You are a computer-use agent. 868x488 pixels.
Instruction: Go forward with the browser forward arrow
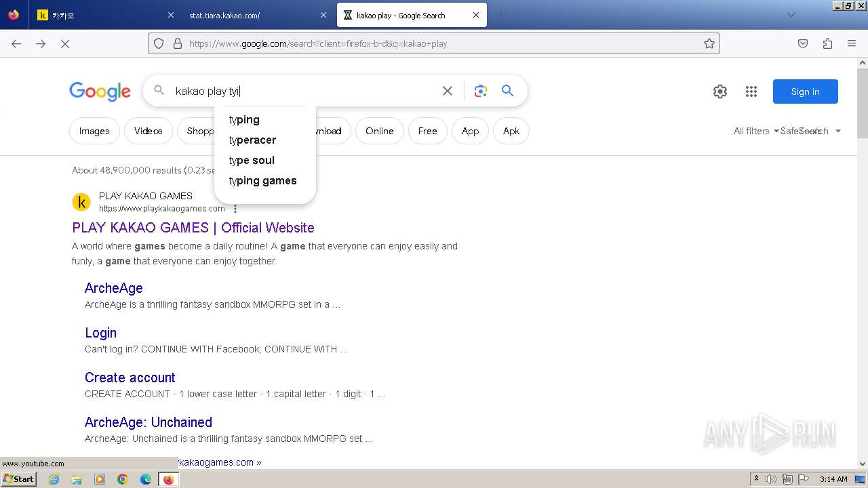pyautogui.click(x=41, y=43)
